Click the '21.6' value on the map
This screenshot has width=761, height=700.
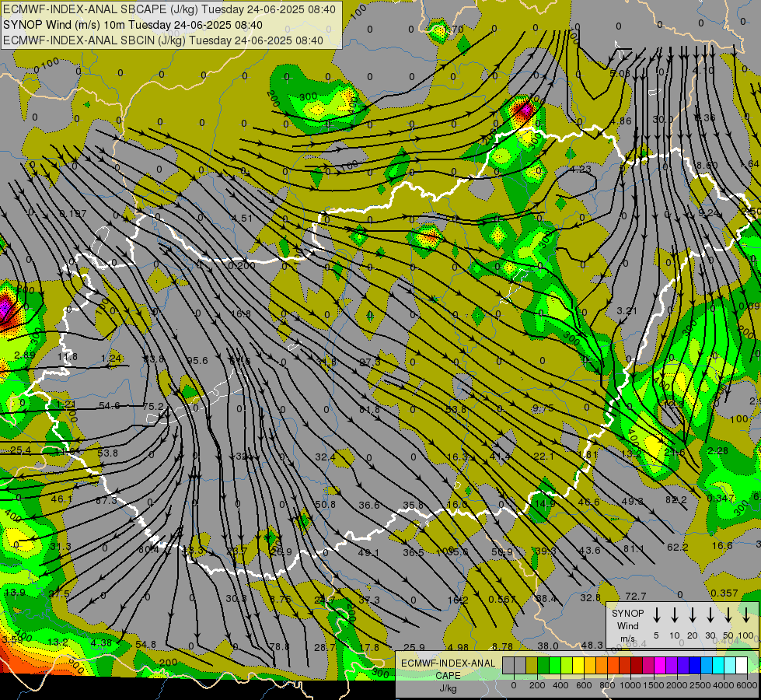tap(675, 452)
